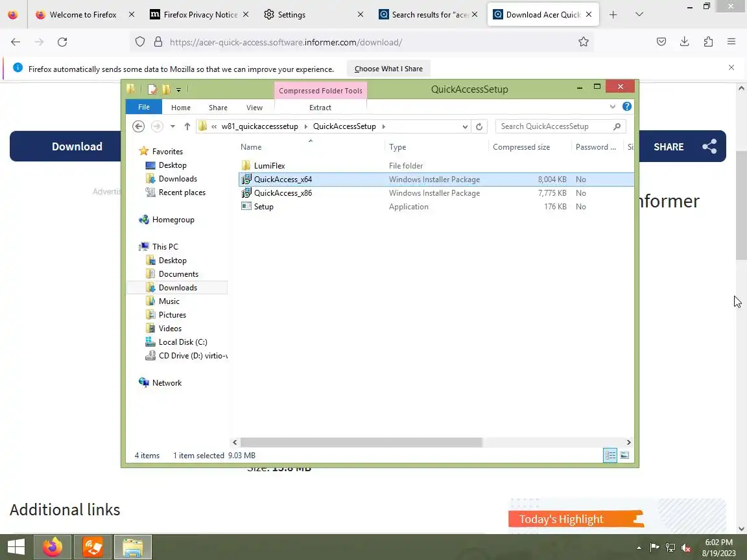747x560 pixels.
Task: Click Explorer Properties quick access icon
Action: [x=152, y=89]
